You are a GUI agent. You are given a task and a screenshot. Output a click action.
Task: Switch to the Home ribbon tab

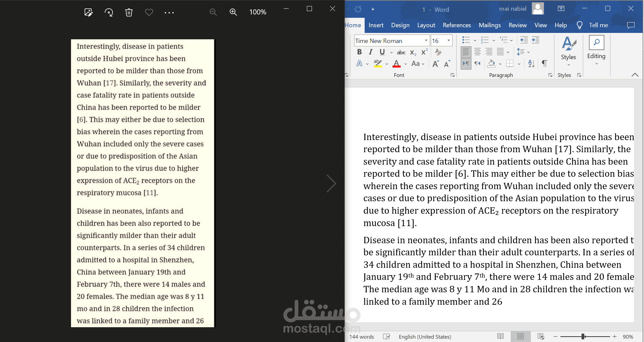[x=353, y=25]
